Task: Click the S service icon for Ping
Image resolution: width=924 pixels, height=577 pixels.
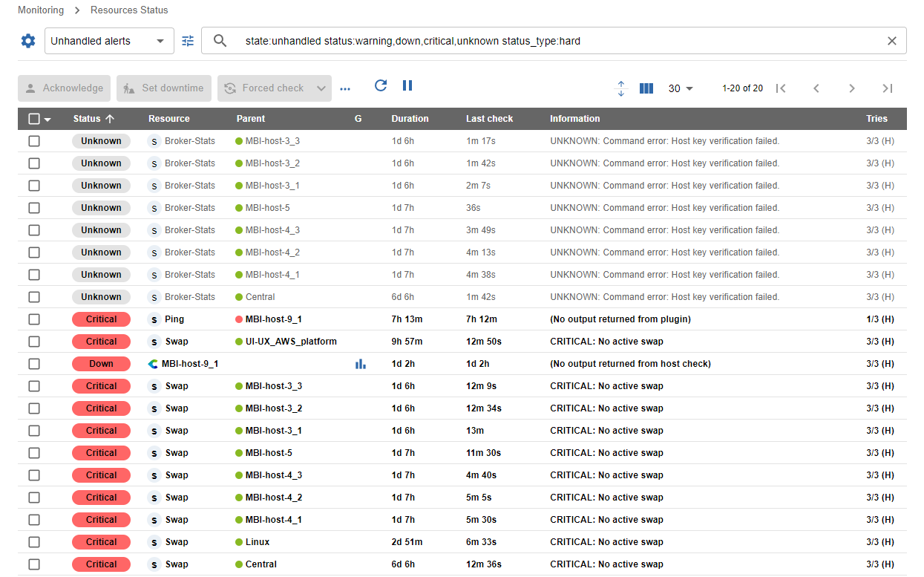Action: click(154, 319)
